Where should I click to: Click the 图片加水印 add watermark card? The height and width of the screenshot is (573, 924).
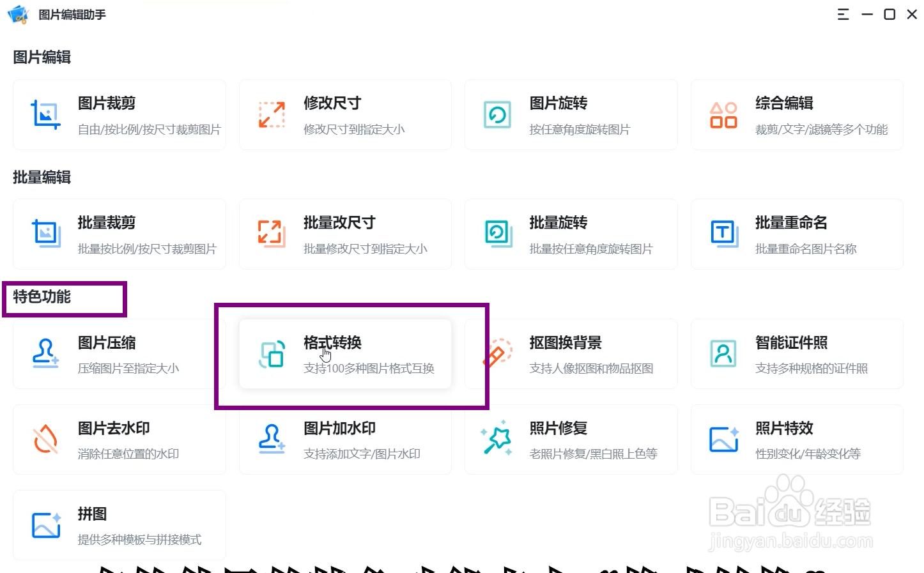pos(345,439)
